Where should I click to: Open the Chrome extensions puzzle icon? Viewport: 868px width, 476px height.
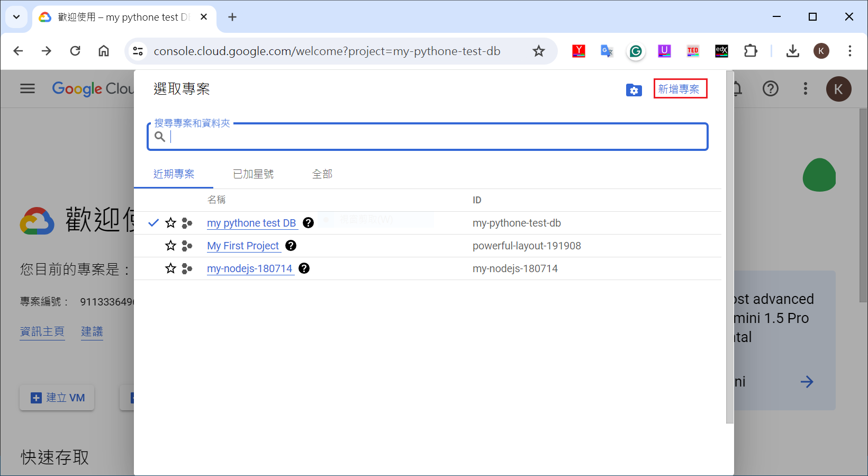pyautogui.click(x=751, y=51)
